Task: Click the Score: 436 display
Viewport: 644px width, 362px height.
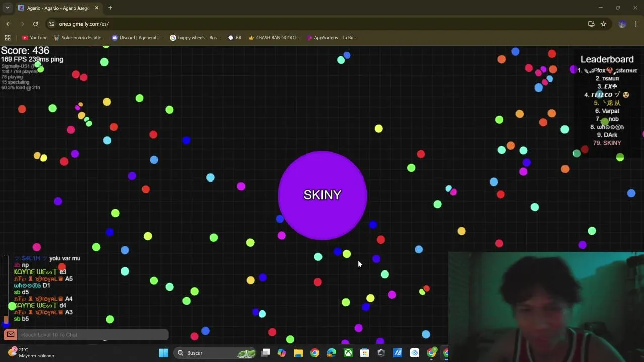Action: click(x=25, y=51)
